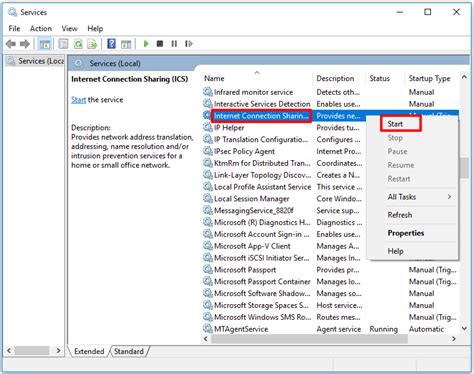474x374 pixels.
Task: Click gear icon of MessagingService_8820f
Action: click(x=208, y=210)
